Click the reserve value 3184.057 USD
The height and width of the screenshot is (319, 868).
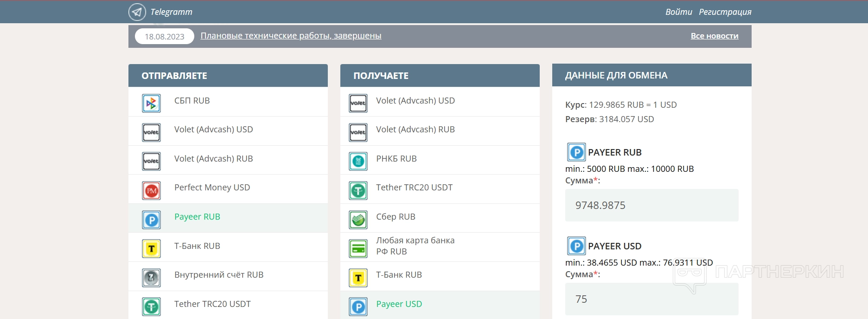pyautogui.click(x=626, y=119)
